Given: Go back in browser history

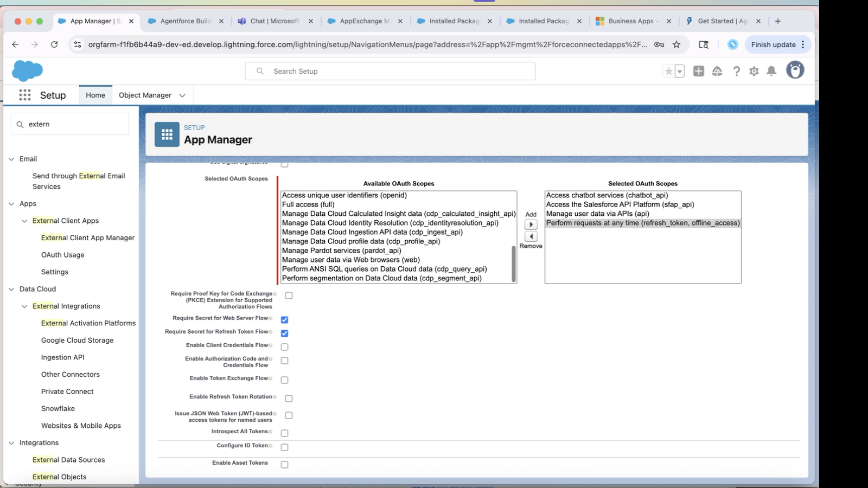Looking at the screenshot, I should (15, 44).
